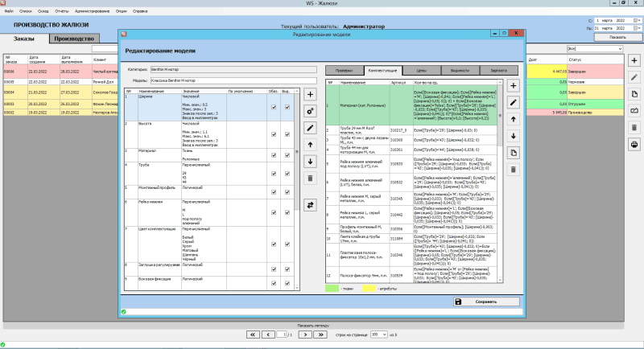Delete selected component with trash icon
Viewport: 644px width, 349px height.
pyautogui.click(x=514, y=169)
